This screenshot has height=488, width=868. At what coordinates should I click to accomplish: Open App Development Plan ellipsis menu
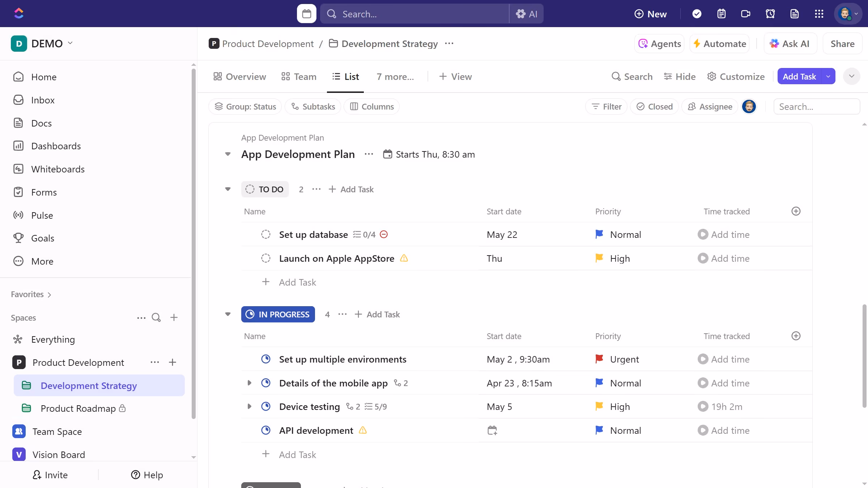369,154
